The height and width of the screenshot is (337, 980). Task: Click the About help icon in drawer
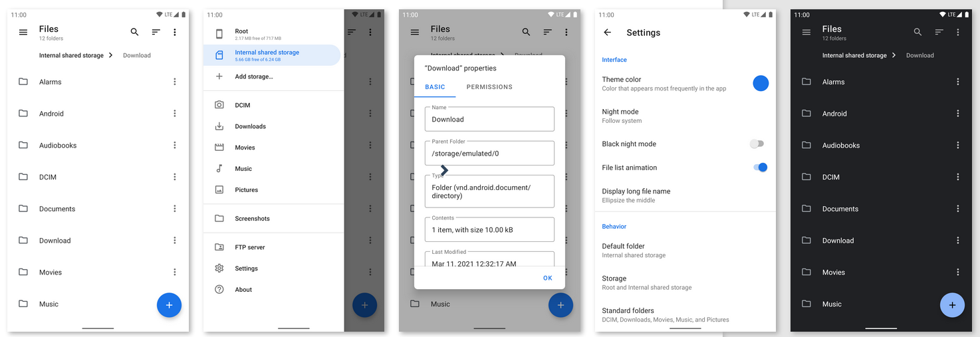click(x=219, y=290)
